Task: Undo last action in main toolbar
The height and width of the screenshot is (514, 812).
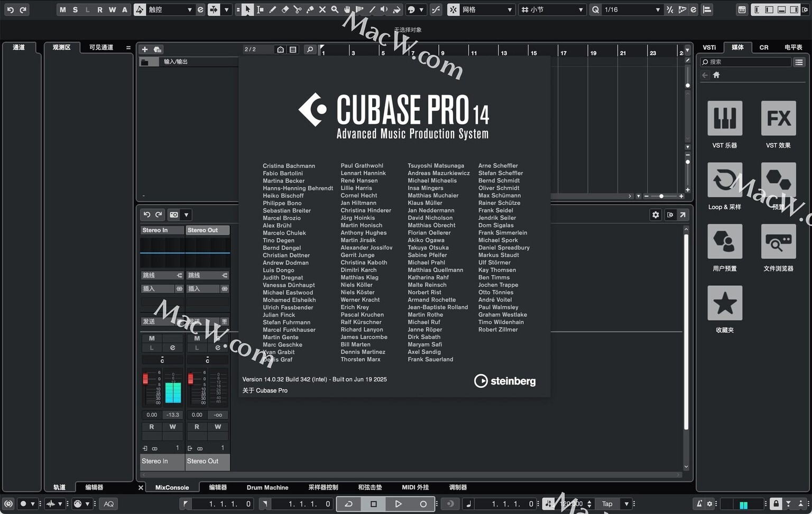Action: pos(10,10)
